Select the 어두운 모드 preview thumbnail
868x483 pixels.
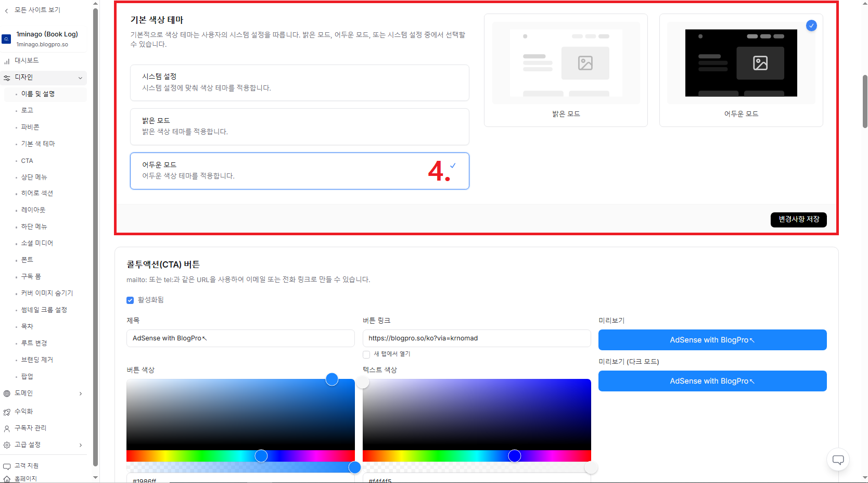click(741, 70)
